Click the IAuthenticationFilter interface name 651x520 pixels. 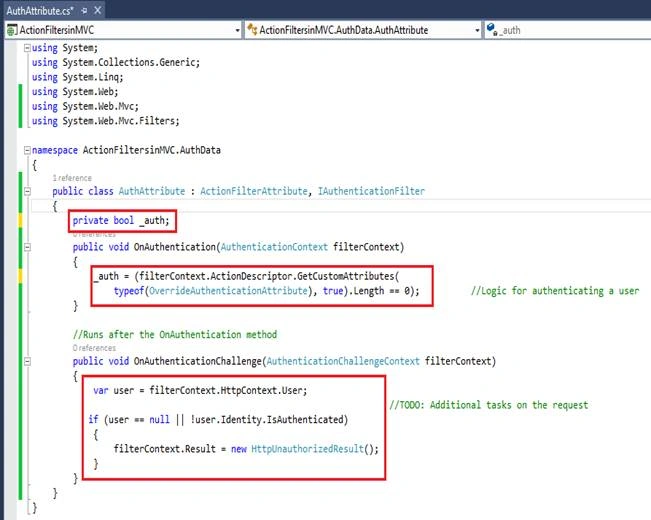[371, 191]
